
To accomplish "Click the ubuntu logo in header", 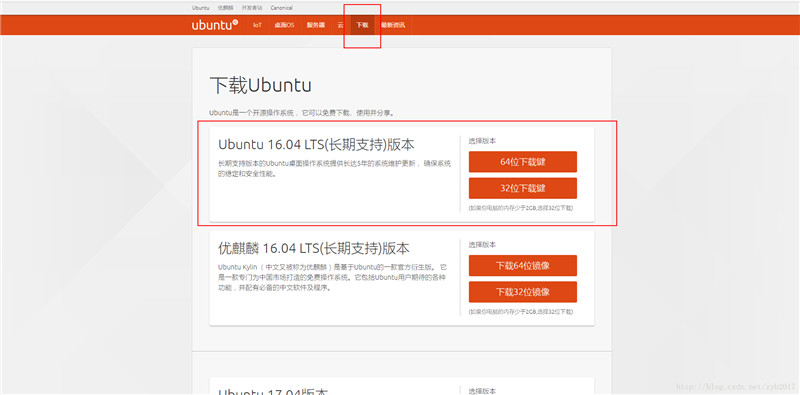I will click(215, 25).
